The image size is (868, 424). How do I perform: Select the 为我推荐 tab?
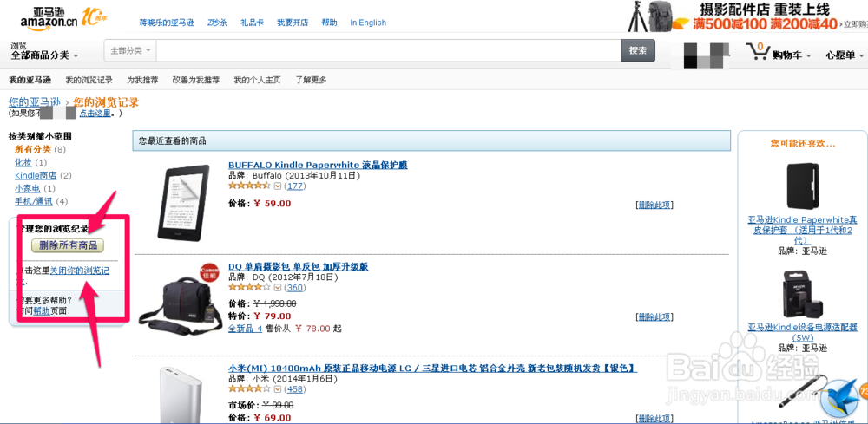(x=142, y=80)
